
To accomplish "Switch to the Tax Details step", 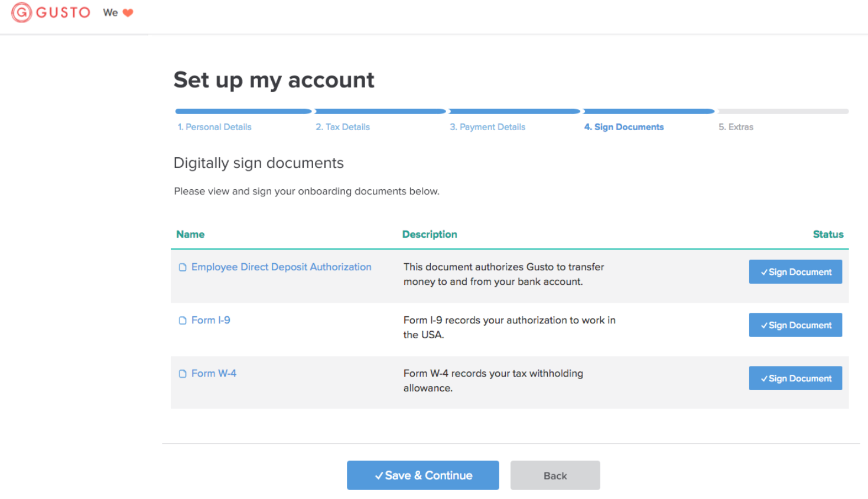I will [343, 127].
